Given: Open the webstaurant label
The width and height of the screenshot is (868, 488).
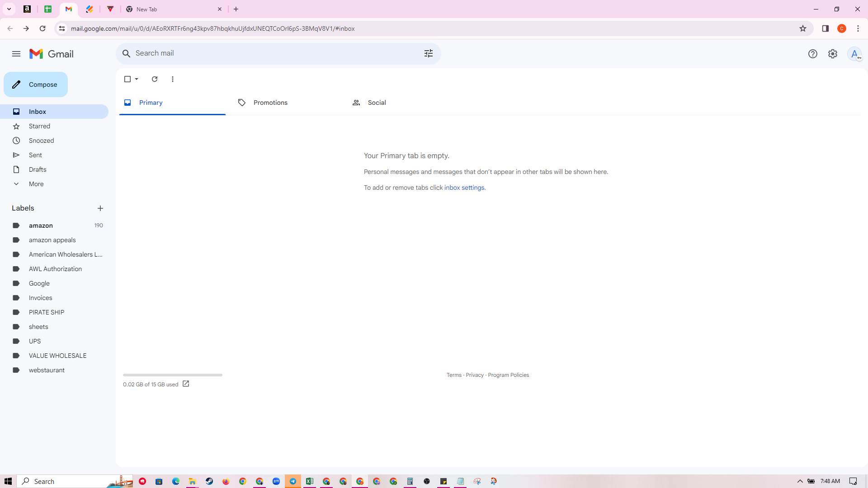Looking at the screenshot, I should point(54,370).
